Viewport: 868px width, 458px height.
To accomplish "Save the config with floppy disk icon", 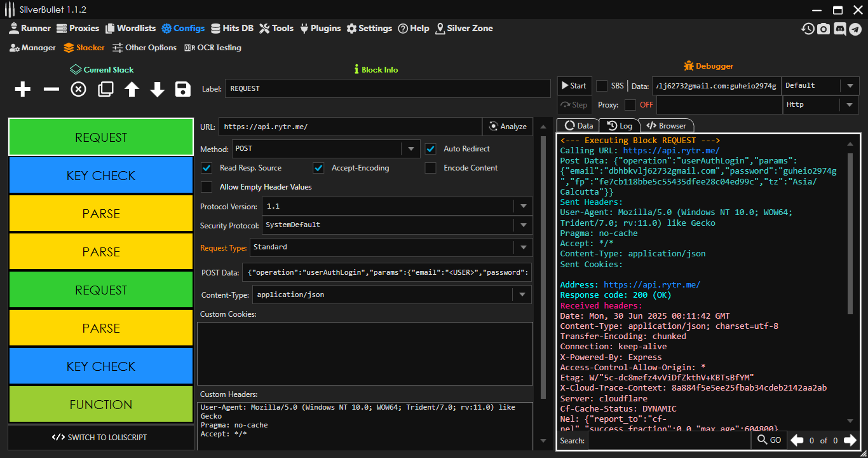I will coord(183,90).
